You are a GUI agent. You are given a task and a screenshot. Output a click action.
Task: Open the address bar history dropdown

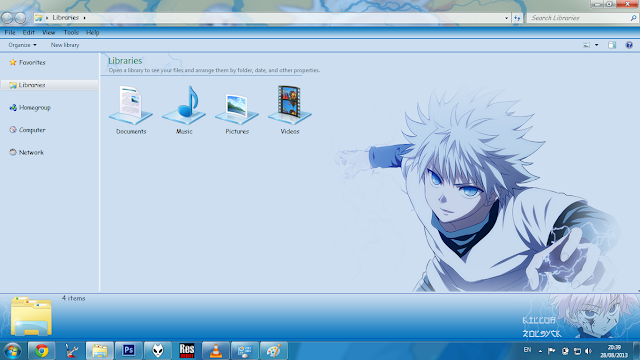point(507,18)
